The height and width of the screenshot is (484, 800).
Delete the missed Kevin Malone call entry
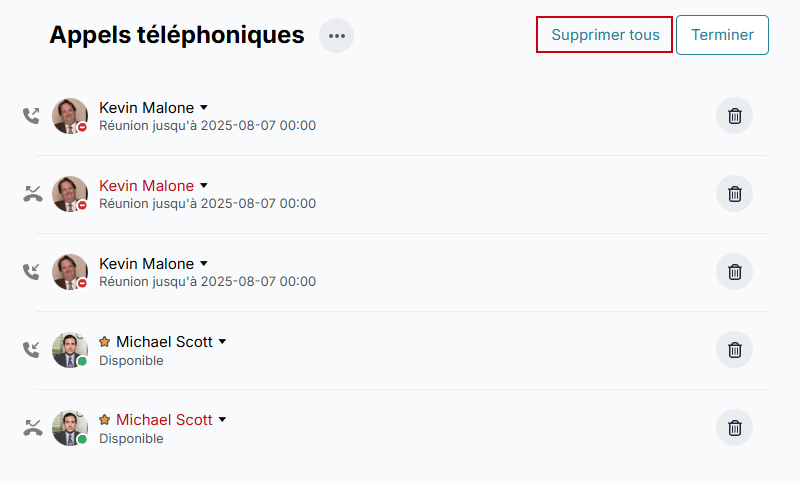734,194
